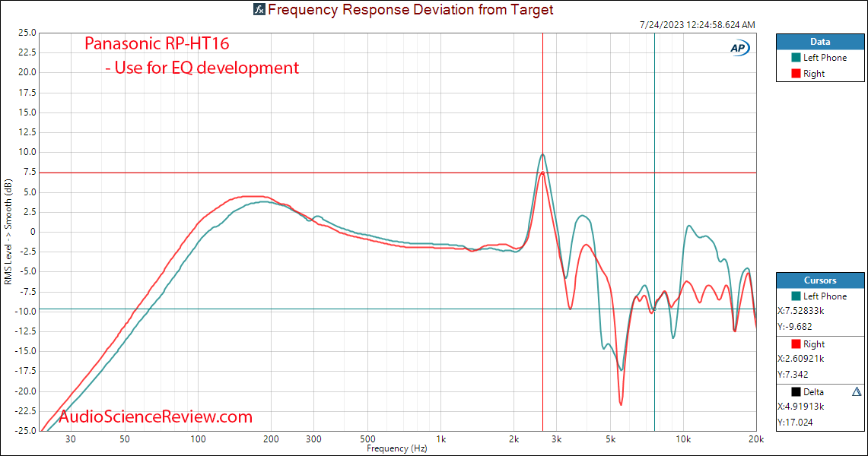Click the 1k tick label on x-axis

coord(440,439)
